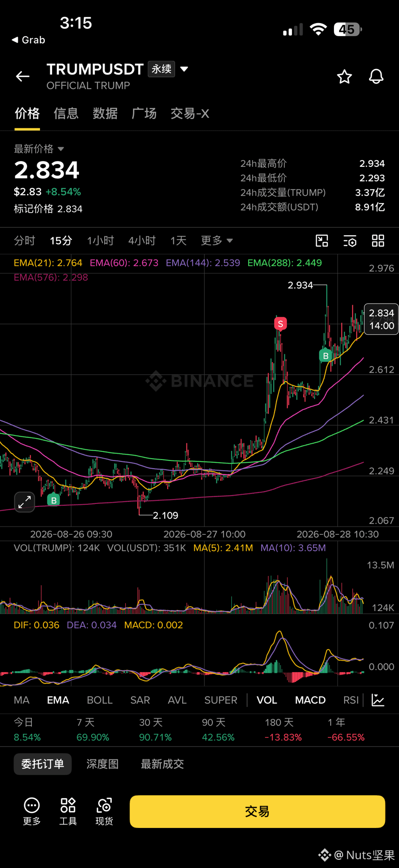Open the 交易-X tab

(x=190, y=114)
